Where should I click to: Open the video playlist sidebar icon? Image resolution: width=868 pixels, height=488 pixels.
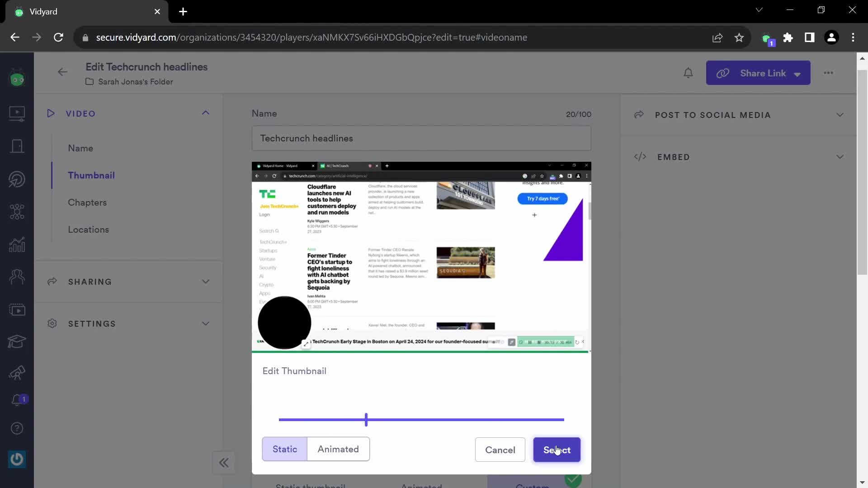coord(17,310)
